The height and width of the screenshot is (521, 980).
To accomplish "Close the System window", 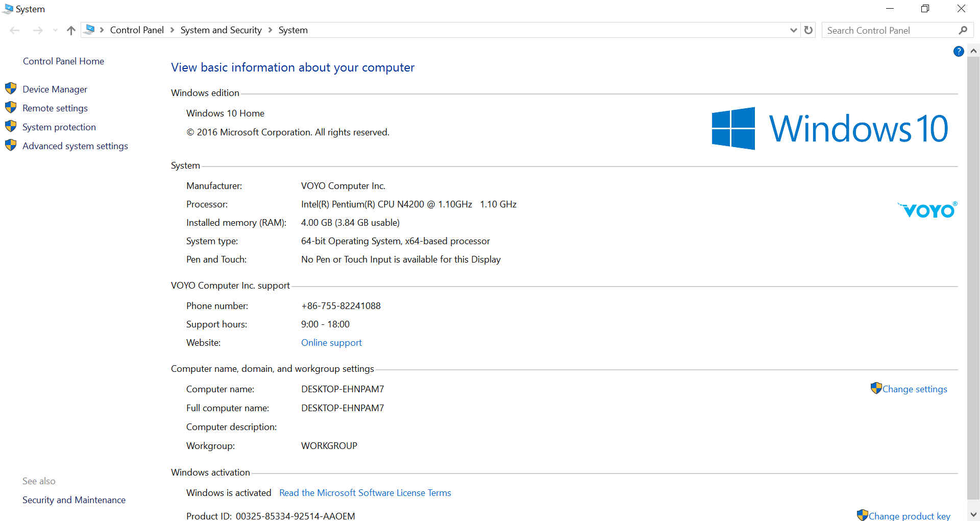I will tap(961, 9).
